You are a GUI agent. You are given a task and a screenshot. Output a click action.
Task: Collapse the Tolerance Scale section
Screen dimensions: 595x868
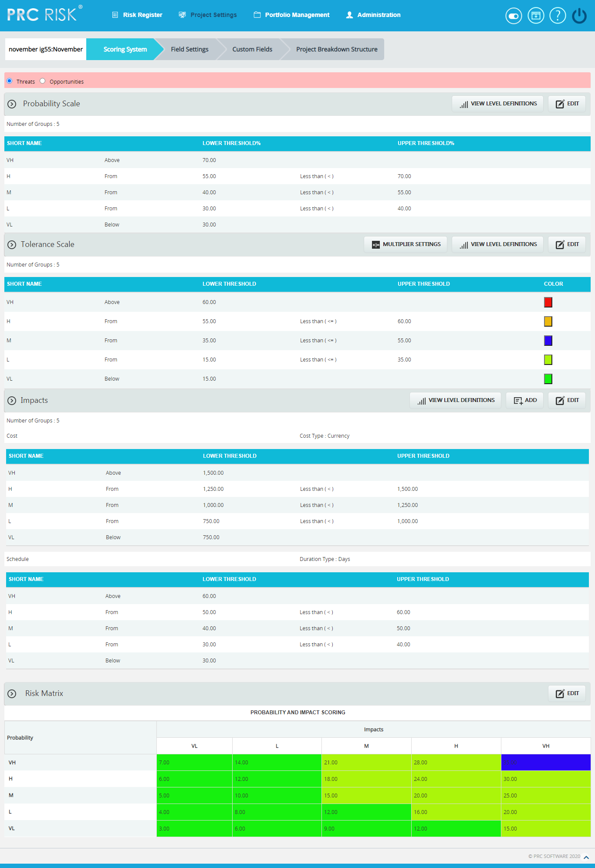[12, 245]
